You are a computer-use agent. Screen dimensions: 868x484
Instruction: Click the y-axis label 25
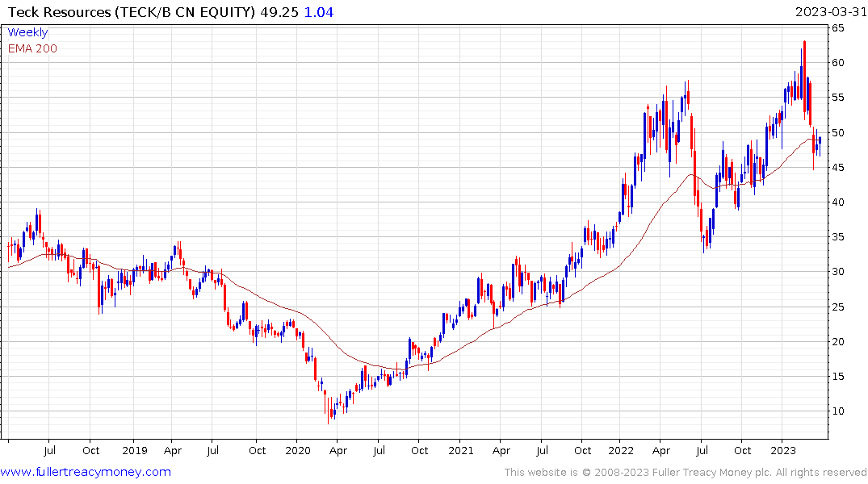(837, 307)
